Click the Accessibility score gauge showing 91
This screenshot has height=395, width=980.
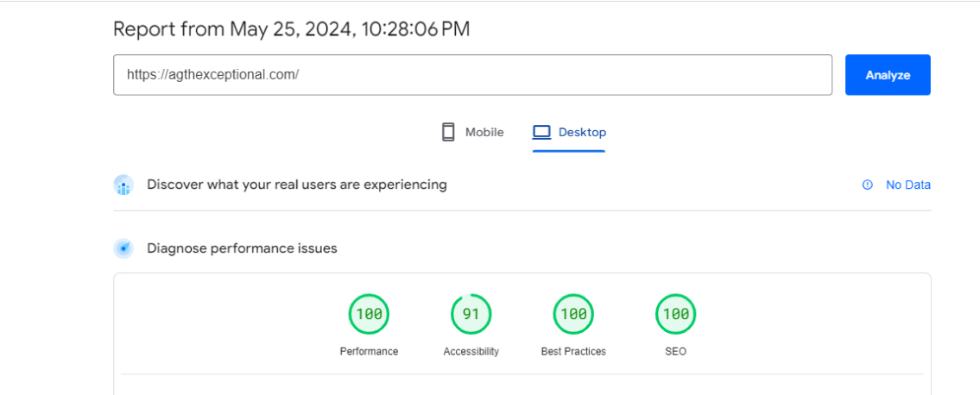point(471,314)
